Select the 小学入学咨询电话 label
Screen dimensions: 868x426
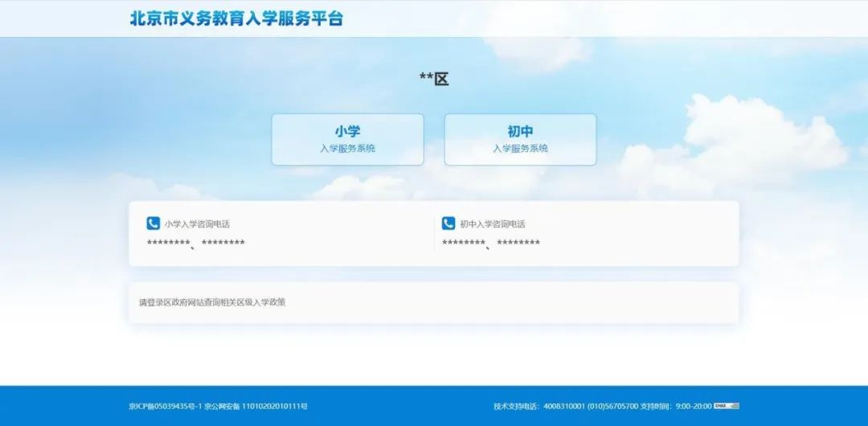coord(197,224)
